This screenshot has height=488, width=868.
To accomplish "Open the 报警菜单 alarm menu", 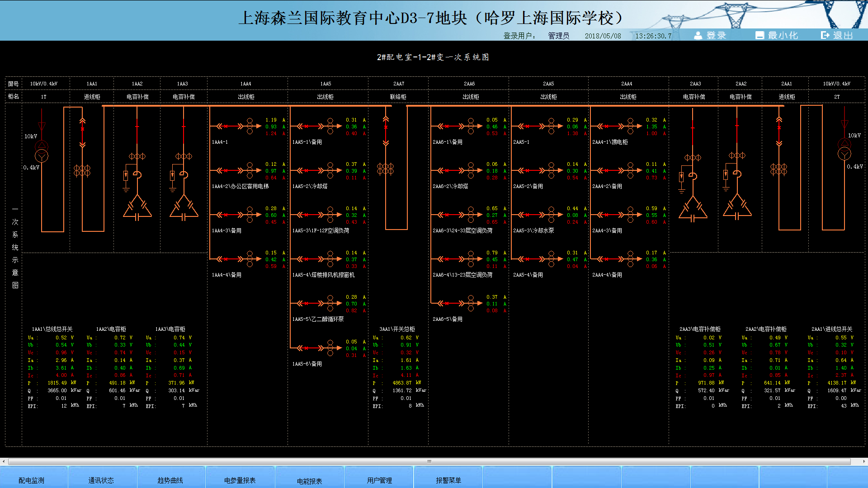I will [448, 480].
